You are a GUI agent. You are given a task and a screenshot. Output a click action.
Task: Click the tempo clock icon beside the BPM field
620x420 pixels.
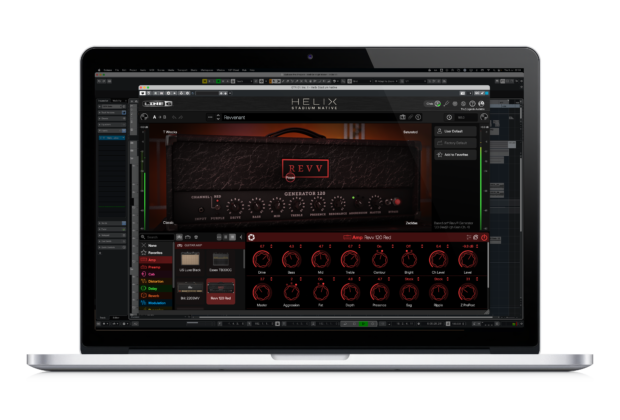click(449, 117)
